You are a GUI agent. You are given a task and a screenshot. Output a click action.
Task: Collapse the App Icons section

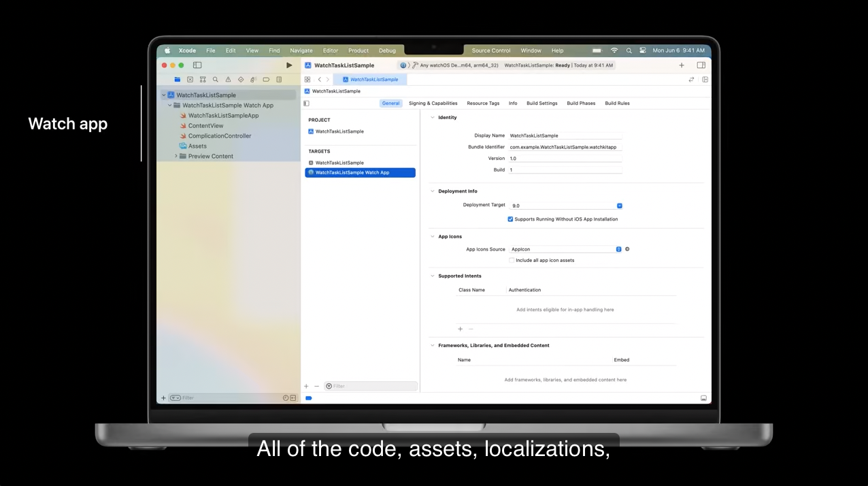click(432, 237)
